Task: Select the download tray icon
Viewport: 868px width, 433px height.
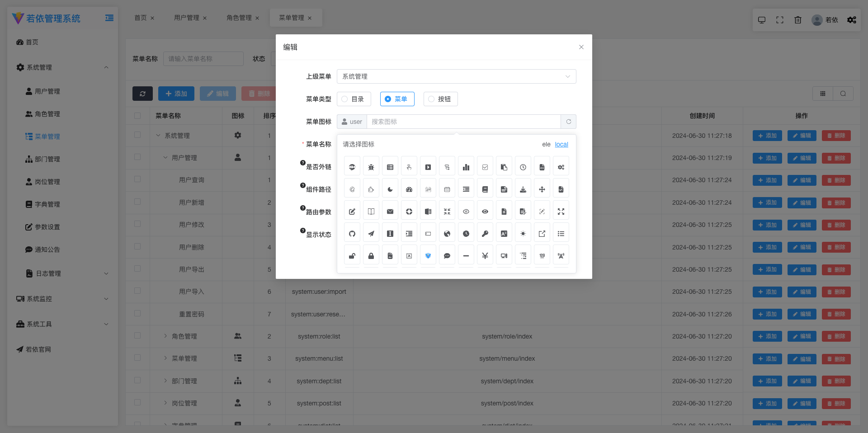Action: tap(523, 189)
